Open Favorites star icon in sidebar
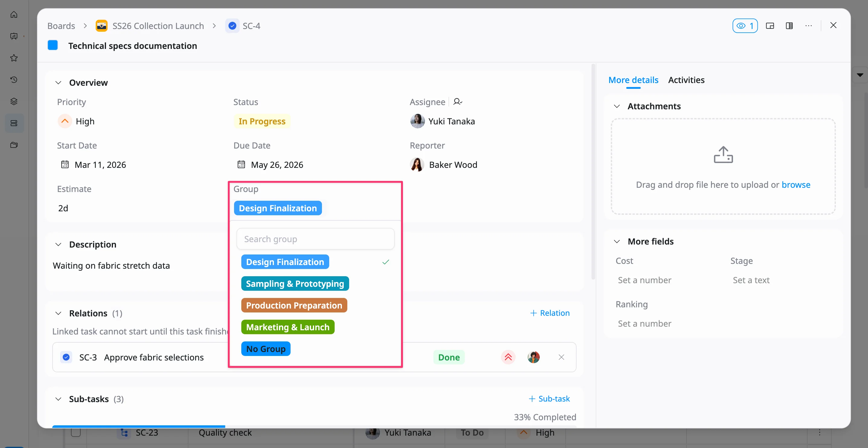This screenshot has width=868, height=448. click(14, 58)
